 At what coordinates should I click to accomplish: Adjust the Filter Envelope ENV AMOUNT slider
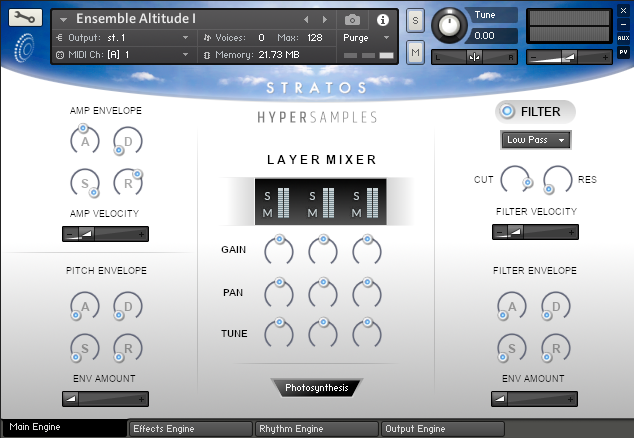535,399
